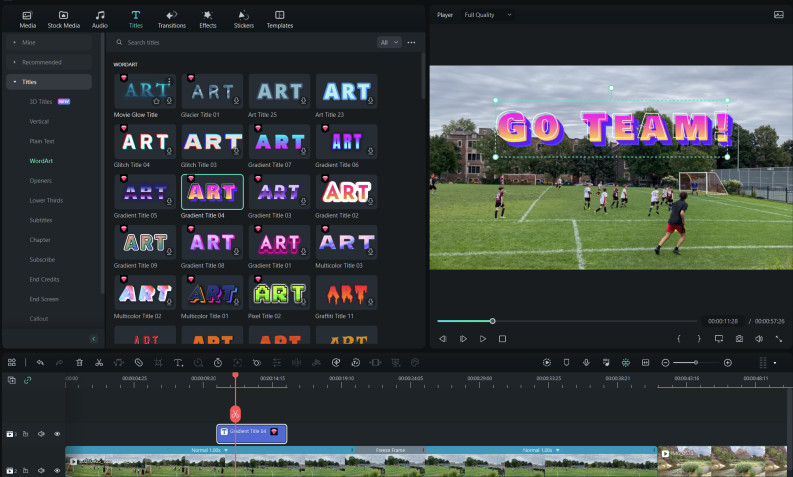Hide track 2 with the eye icon
The height and width of the screenshot is (477, 793).
pyautogui.click(x=57, y=470)
